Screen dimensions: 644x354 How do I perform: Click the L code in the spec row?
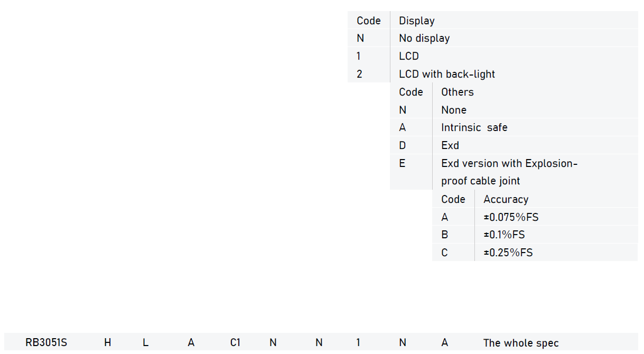click(x=145, y=343)
